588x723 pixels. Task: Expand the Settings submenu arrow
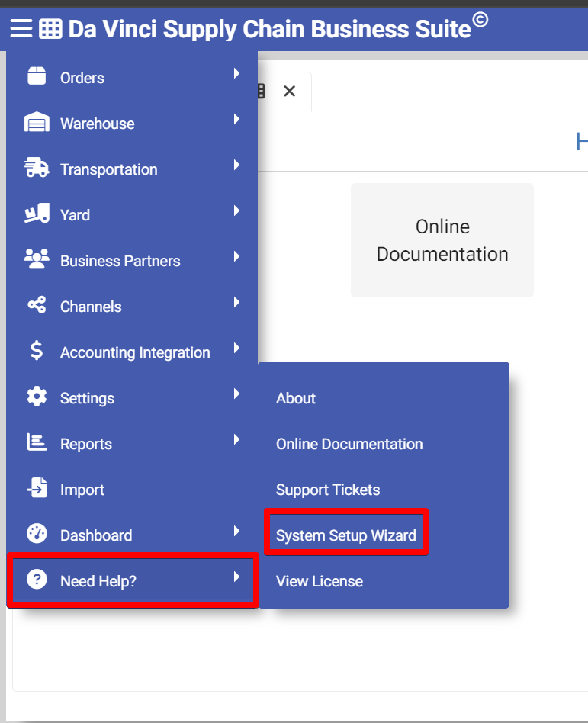click(x=236, y=394)
